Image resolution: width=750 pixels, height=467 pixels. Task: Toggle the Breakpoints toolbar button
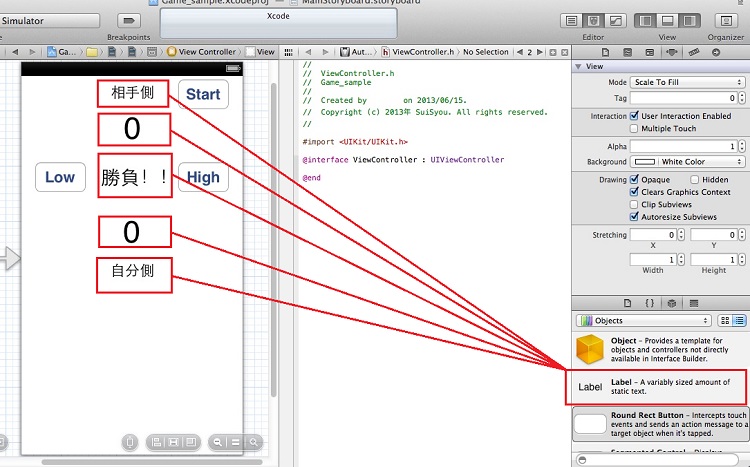pyautogui.click(x=129, y=21)
